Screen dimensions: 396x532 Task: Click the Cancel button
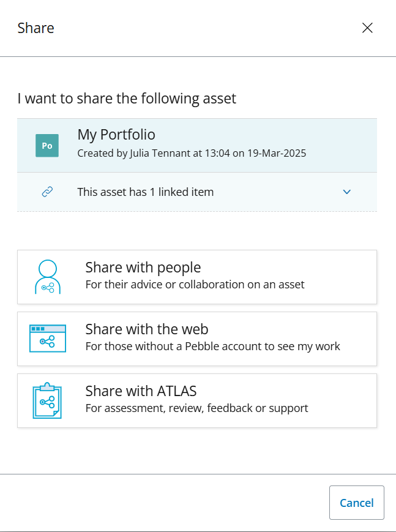(357, 503)
